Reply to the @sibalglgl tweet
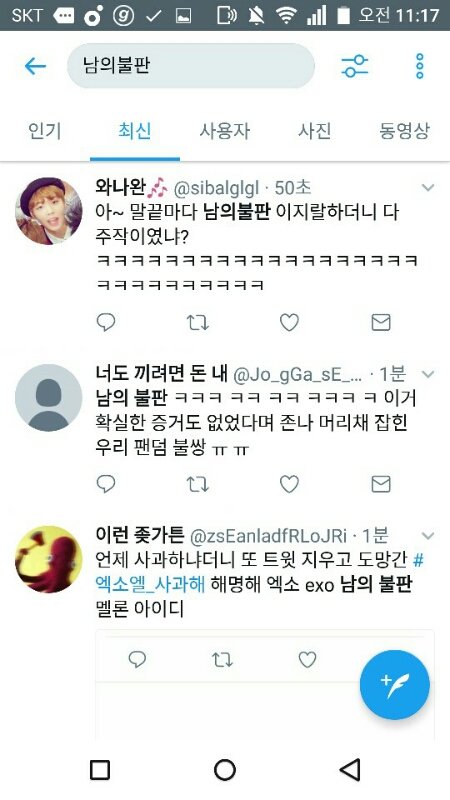 106,322
